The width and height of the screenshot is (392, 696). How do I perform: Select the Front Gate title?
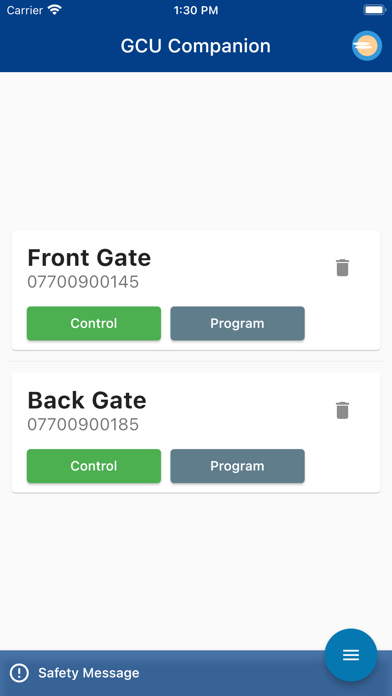[89, 258]
